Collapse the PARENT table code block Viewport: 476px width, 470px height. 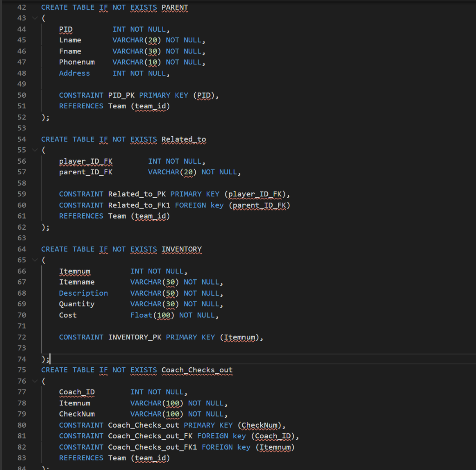(35, 18)
